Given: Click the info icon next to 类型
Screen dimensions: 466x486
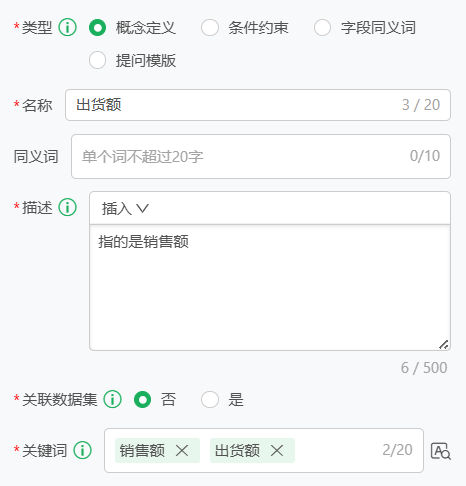Looking at the screenshot, I should pyautogui.click(x=68, y=27).
